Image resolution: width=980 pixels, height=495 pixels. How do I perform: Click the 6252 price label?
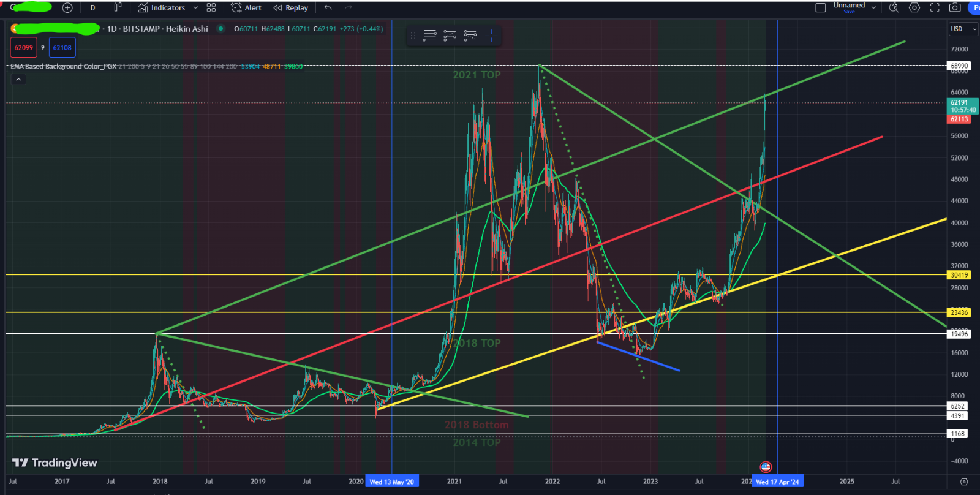pos(957,406)
